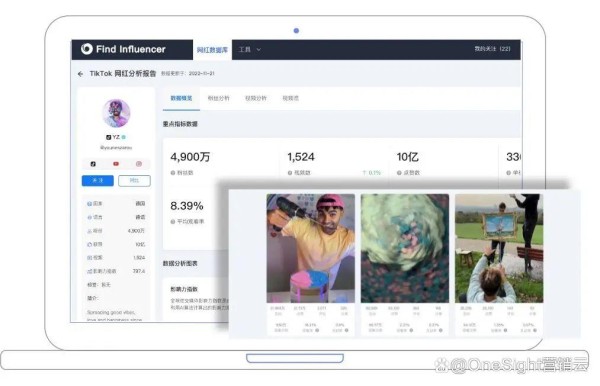
Task: Click the Find Influencer logo icon
Action: tap(87, 49)
